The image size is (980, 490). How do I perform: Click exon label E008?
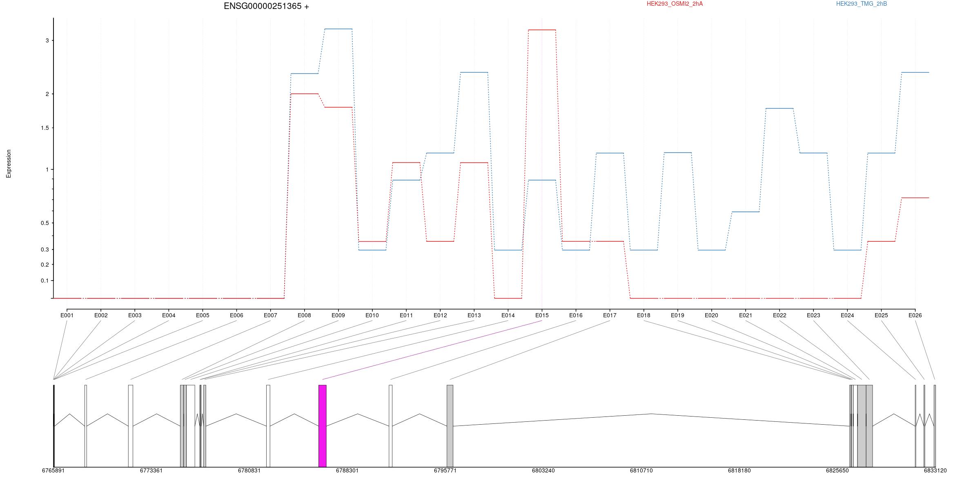pyautogui.click(x=304, y=315)
